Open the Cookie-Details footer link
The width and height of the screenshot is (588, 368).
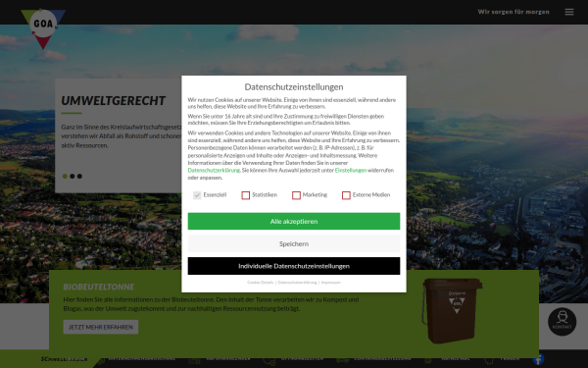pyautogui.click(x=261, y=283)
